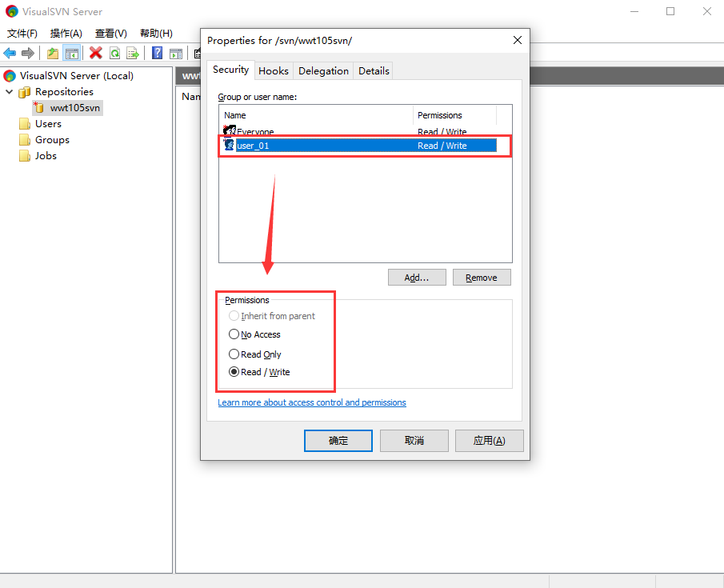Select the No Access radio button
The image size is (724, 588).
[x=234, y=334]
